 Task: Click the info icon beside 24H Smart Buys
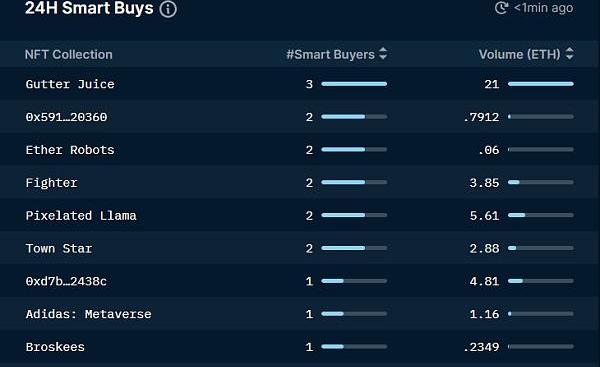tap(168, 9)
